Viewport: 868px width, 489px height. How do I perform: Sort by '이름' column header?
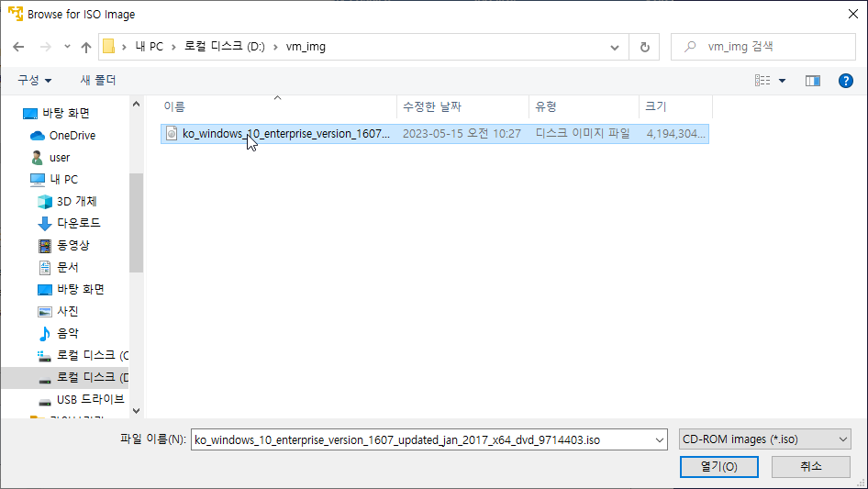tap(278, 106)
